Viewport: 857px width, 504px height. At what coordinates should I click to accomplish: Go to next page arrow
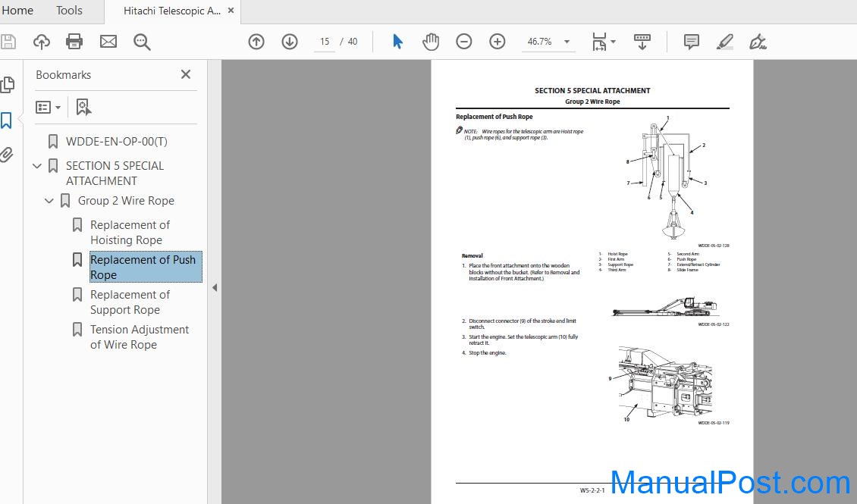(290, 42)
